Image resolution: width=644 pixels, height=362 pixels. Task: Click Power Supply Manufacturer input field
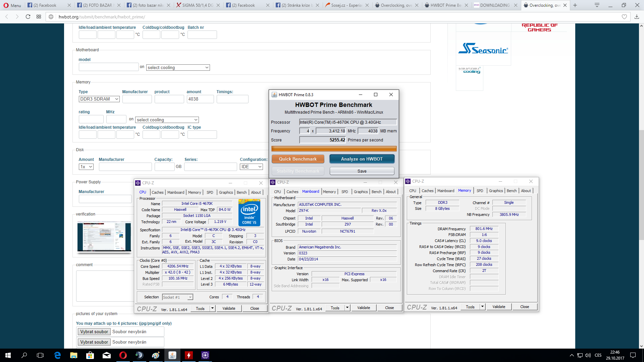coord(105,199)
